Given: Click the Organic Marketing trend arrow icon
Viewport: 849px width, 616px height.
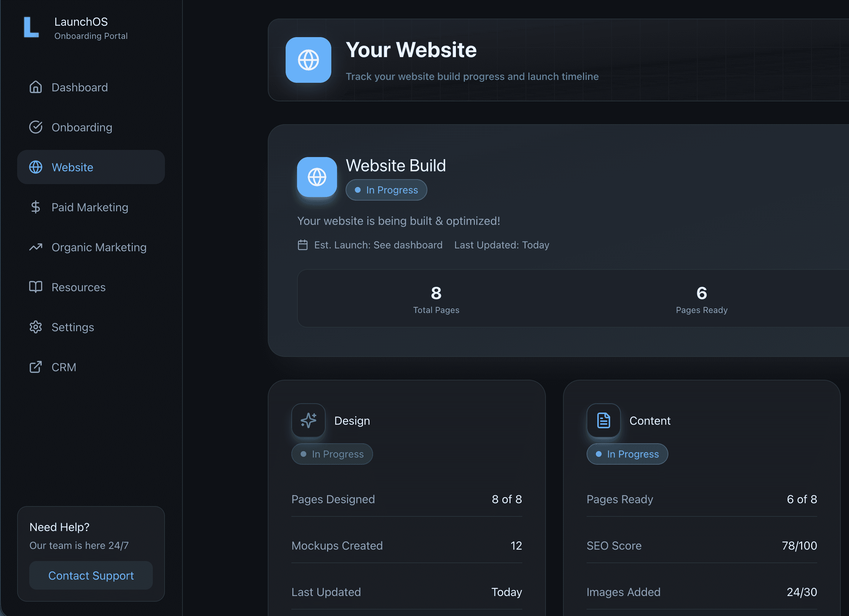Looking at the screenshot, I should click(x=36, y=247).
